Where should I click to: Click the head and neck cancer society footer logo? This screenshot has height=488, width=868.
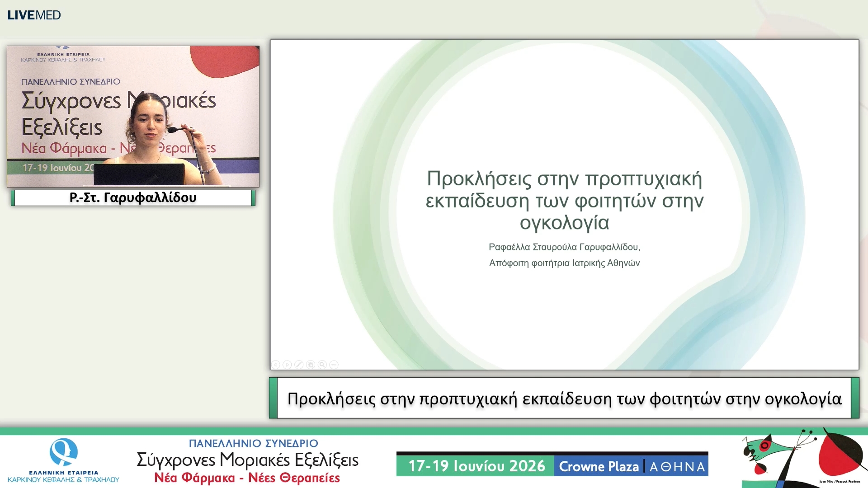[x=63, y=460]
